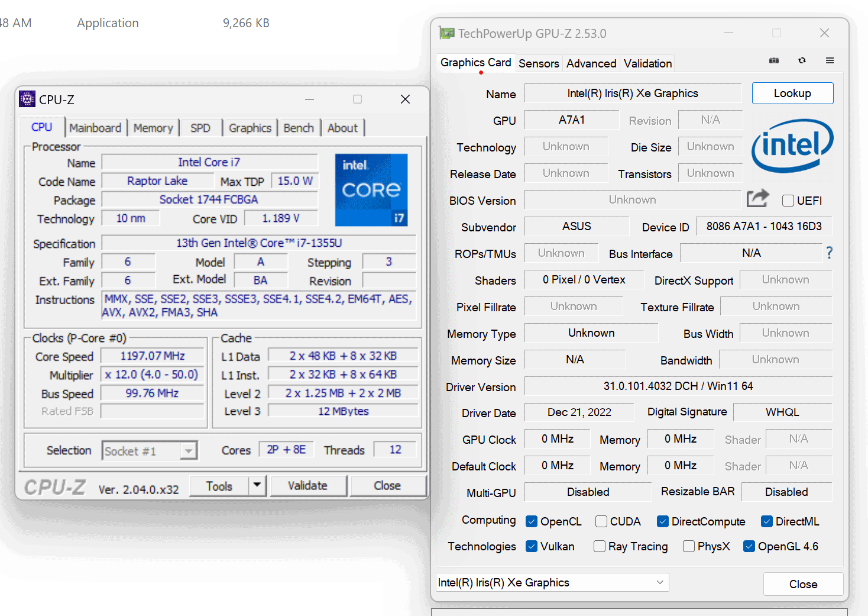Click the Driver Version field
The height and width of the screenshot is (616, 868).
678,386
